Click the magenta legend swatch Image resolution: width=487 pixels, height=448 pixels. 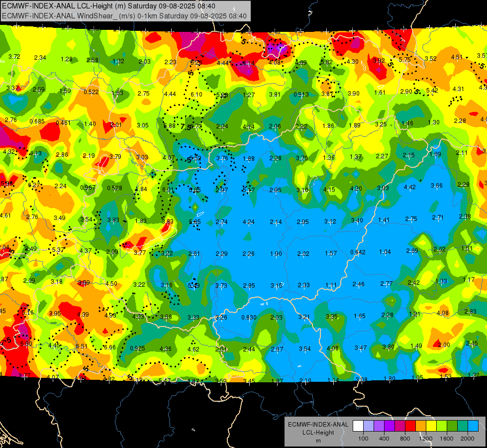click(400, 426)
